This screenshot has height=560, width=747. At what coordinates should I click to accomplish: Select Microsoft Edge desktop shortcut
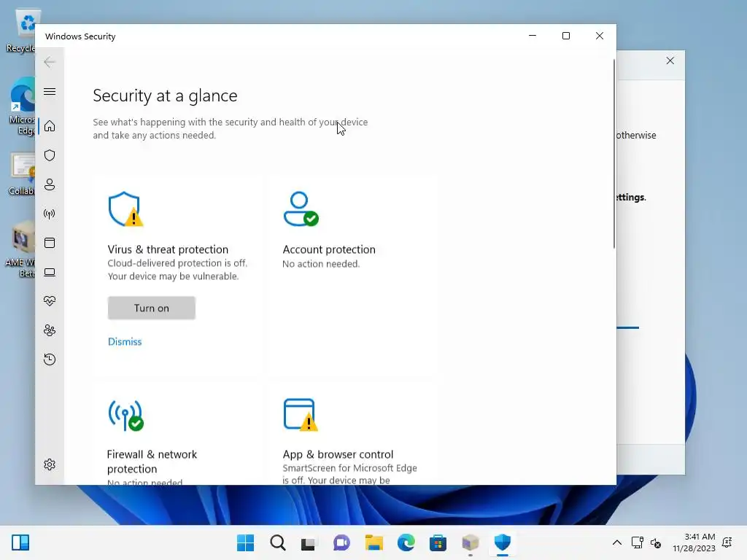(22, 106)
